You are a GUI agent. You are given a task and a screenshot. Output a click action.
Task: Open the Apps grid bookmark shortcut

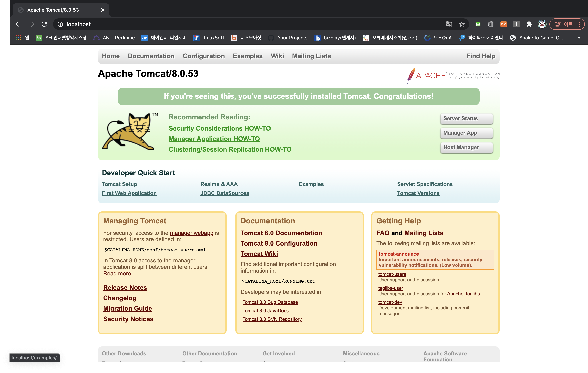18,38
